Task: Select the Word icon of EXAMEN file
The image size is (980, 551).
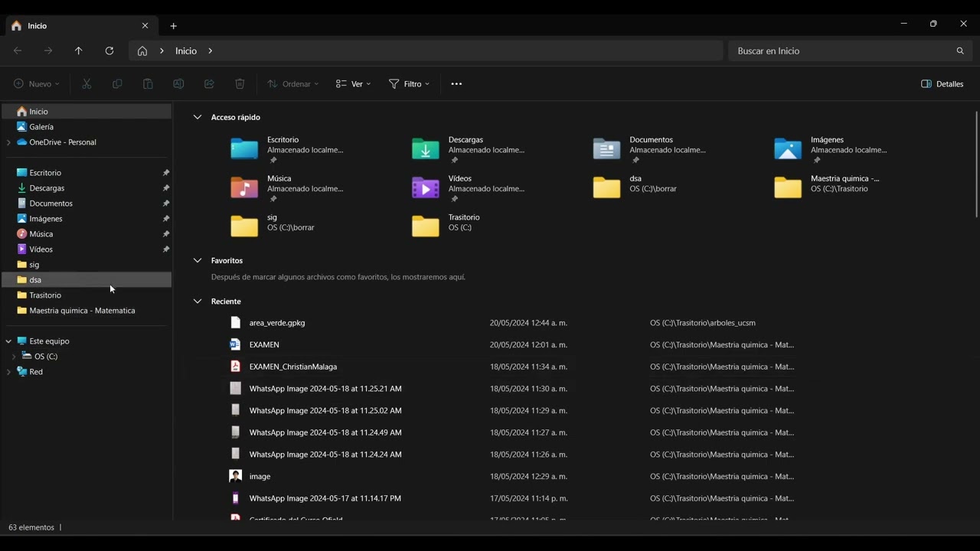Action: 236,344
